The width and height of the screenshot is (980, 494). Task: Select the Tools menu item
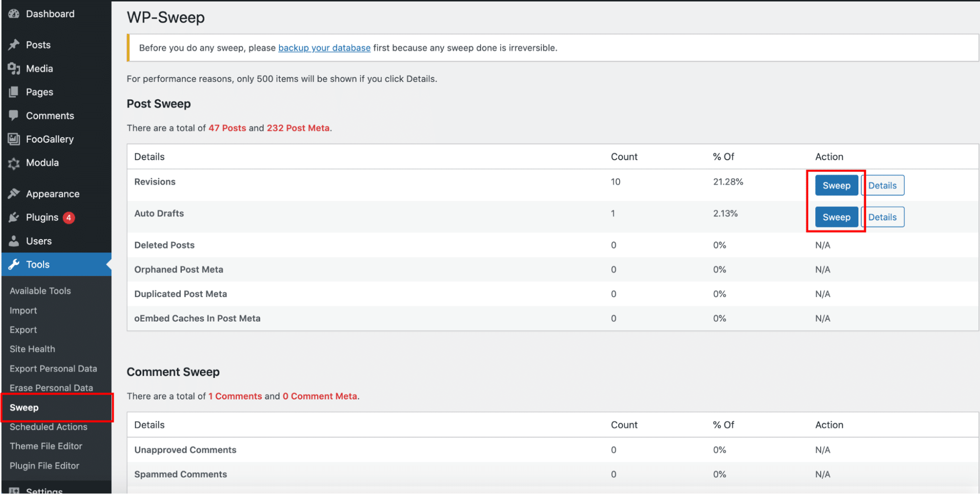pyautogui.click(x=56, y=264)
